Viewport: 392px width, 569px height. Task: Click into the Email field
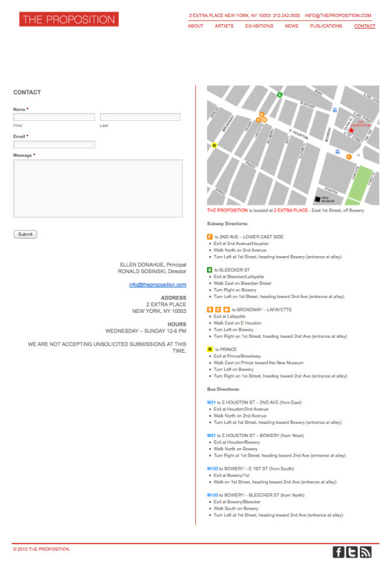[x=54, y=144]
